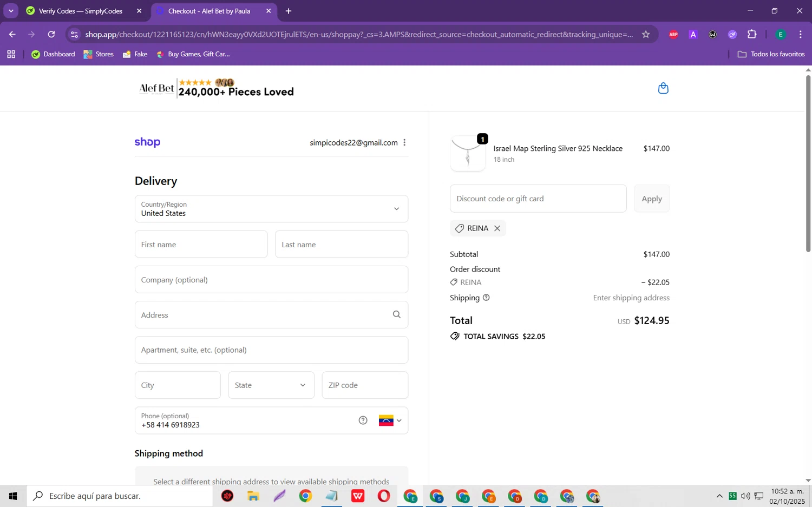Open the Extensions puzzle icon

coord(752,34)
